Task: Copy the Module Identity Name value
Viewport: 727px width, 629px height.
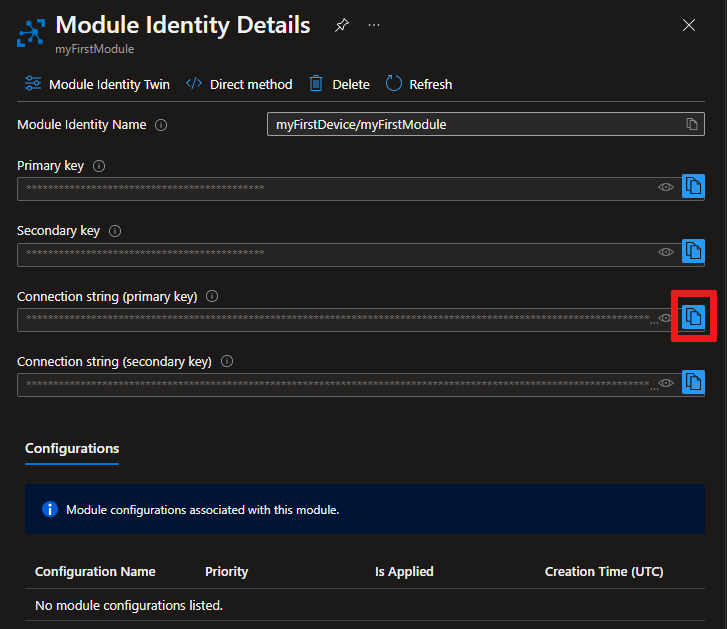Action: pyautogui.click(x=691, y=124)
